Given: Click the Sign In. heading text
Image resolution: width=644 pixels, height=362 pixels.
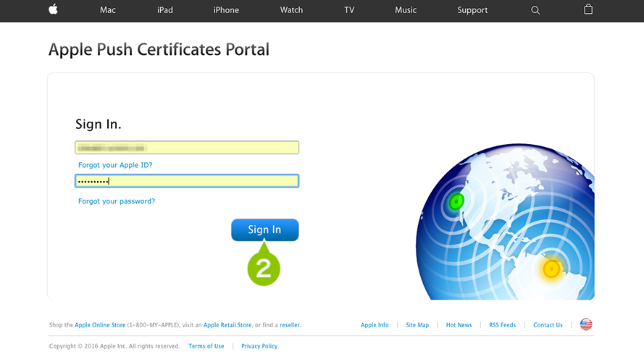Looking at the screenshot, I should coord(99,124).
